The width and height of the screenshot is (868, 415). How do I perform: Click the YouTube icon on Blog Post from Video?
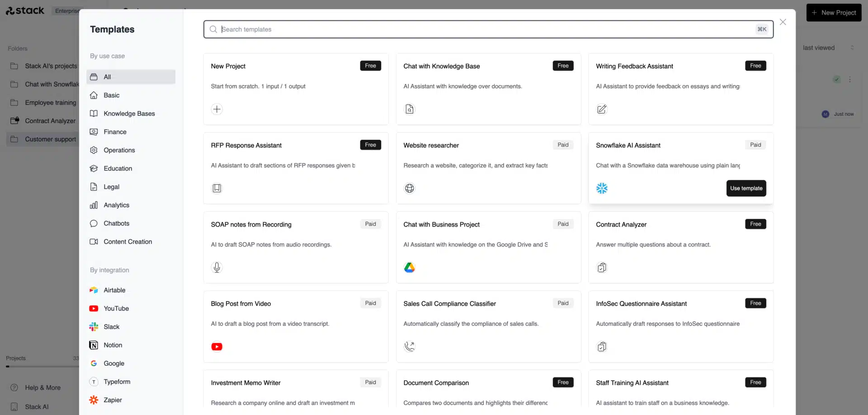pyautogui.click(x=217, y=346)
